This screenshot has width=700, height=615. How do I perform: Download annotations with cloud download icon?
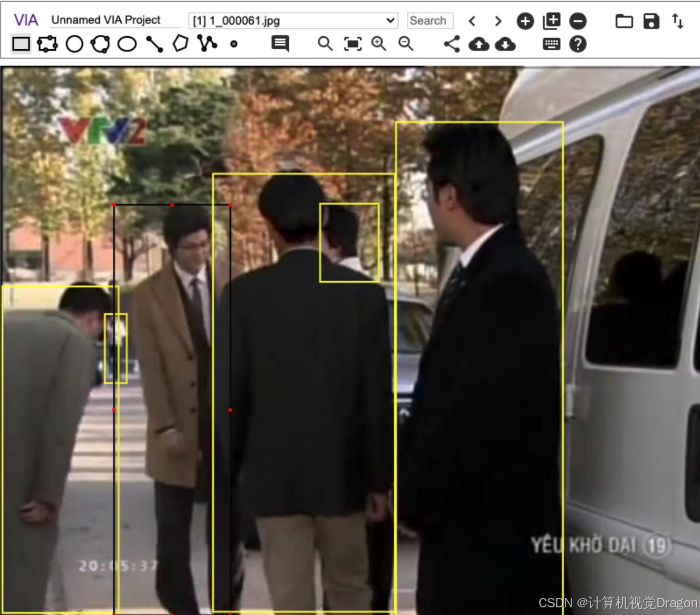(x=505, y=44)
